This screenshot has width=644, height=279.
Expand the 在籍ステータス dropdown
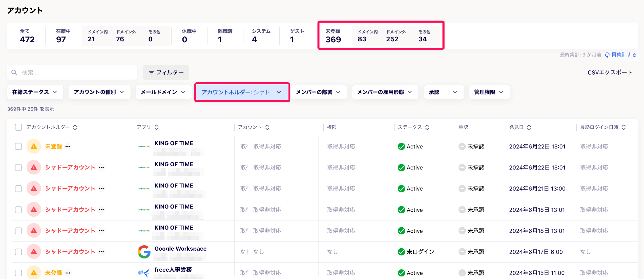click(x=35, y=92)
